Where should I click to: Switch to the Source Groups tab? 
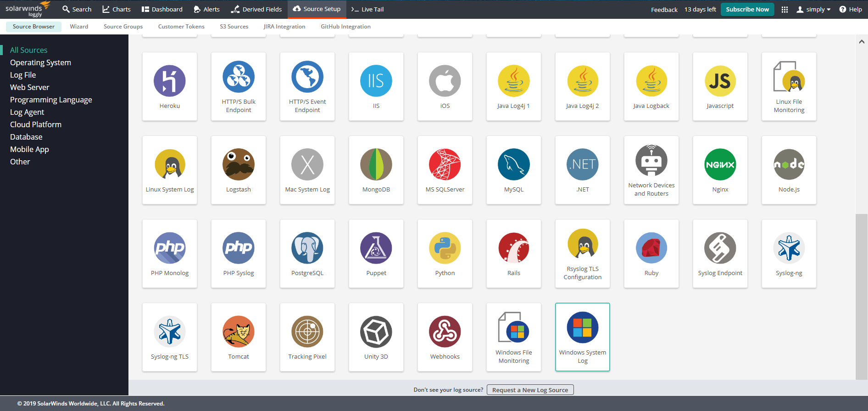123,27
